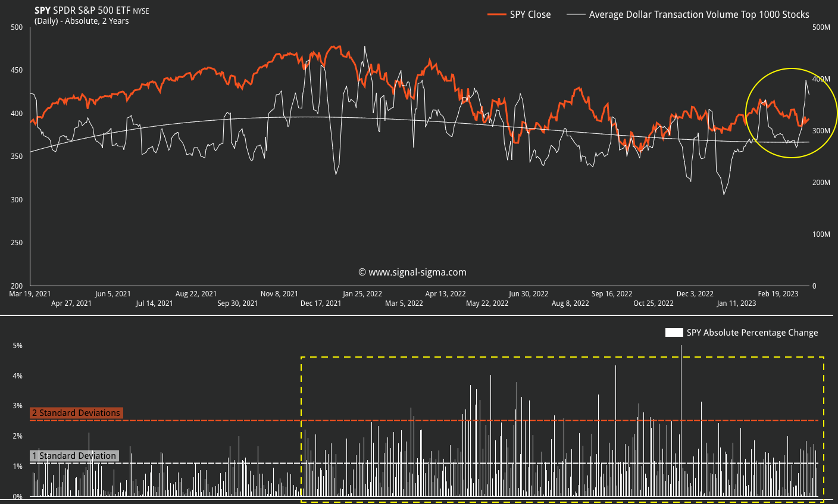
Task: Click the 300M volume axis label
Action: point(821,131)
